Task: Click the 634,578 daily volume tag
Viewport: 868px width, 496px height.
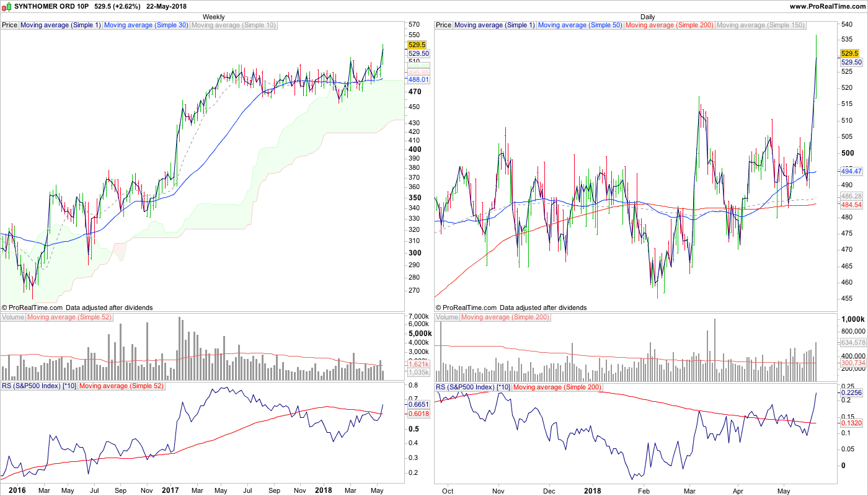Action: pos(852,342)
